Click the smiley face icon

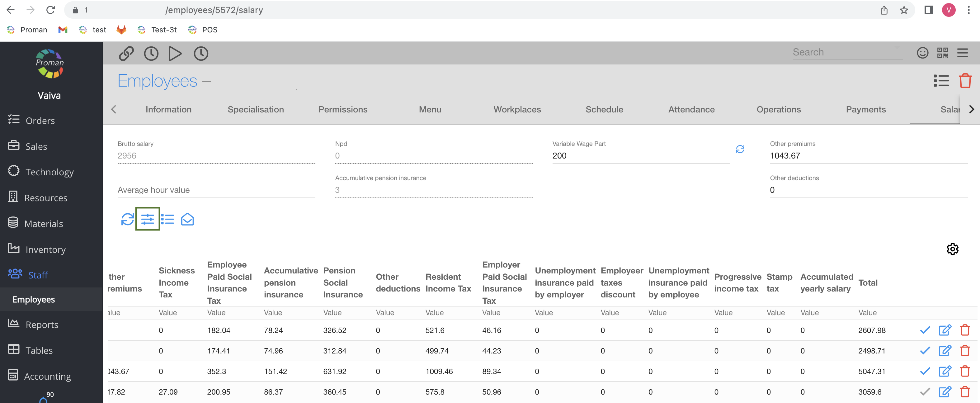(922, 53)
